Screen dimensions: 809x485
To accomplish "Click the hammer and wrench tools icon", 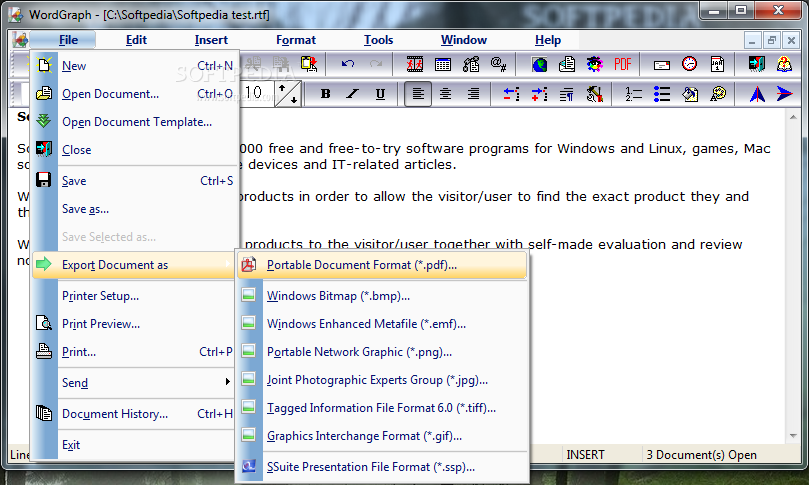I will tap(595, 94).
